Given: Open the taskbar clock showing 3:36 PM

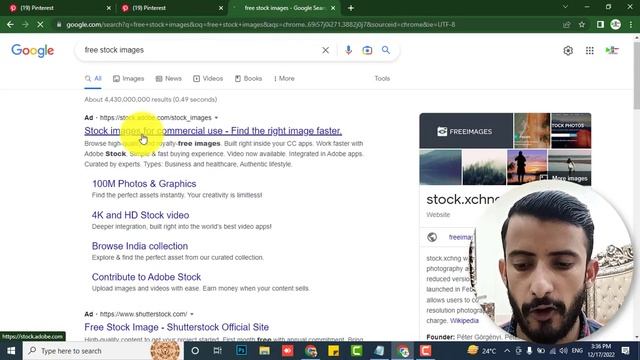Looking at the screenshot, I should (x=601, y=351).
